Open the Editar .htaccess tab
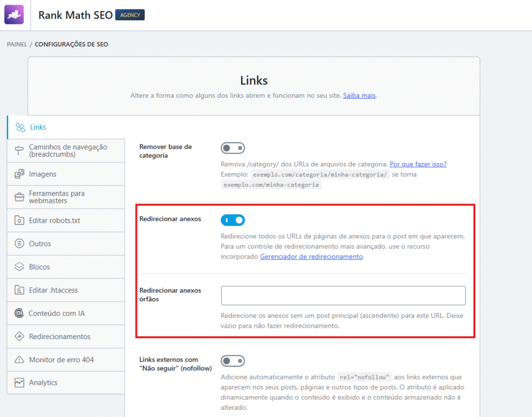The height and width of the screenshot is (417, 532). click(x=53, y=290)
